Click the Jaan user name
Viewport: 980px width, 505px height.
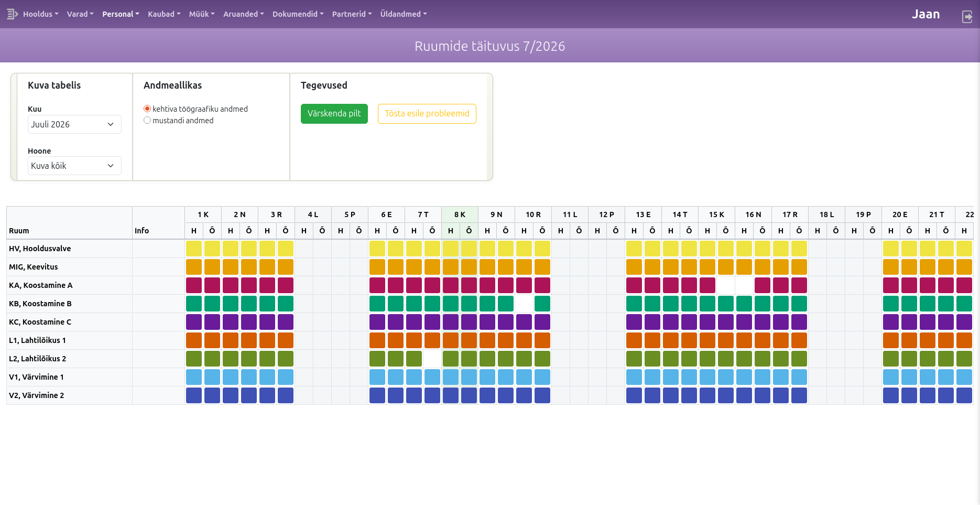point(926,15)
